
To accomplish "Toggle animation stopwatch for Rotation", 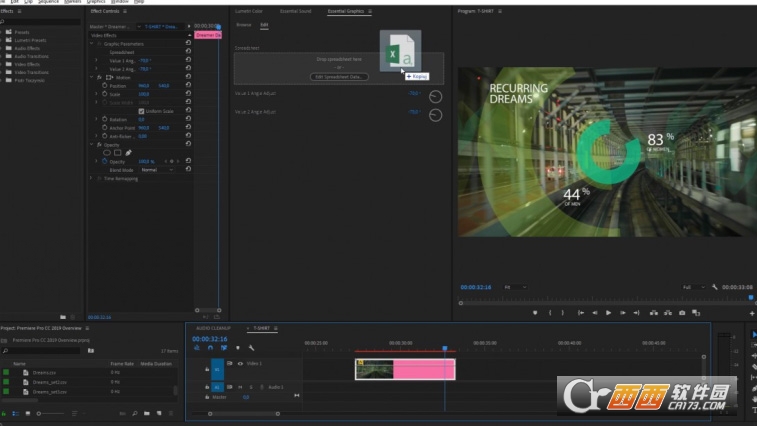I will 104,119.
